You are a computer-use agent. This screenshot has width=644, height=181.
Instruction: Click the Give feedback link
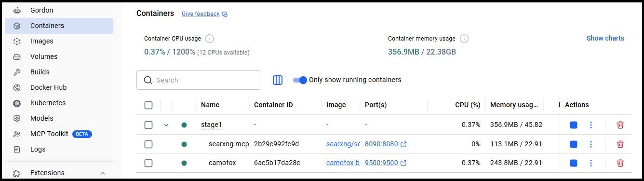click(x=201, y=14)
